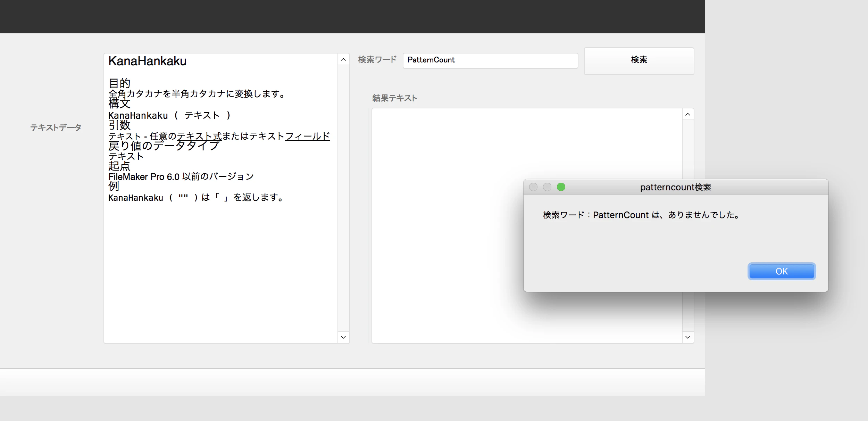Click the テキストデータ scroll up arrow

click(x=343, y=60)
